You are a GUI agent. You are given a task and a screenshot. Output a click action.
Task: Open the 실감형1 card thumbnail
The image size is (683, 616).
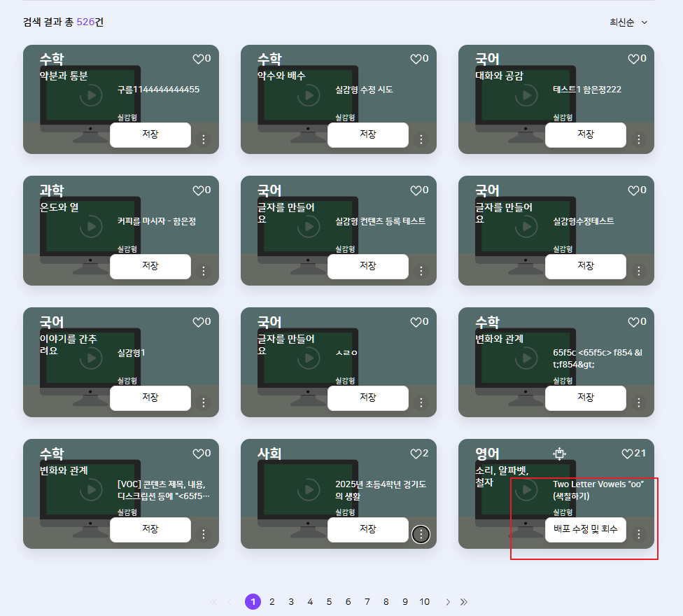tap(91, 358)
